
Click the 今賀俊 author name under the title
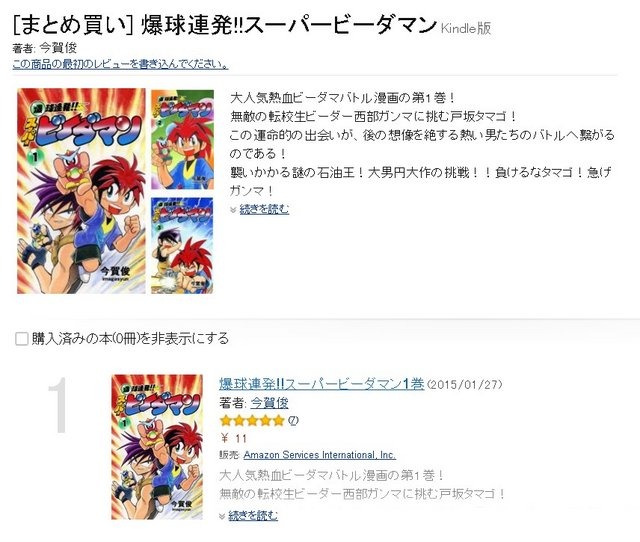[58, 48]
